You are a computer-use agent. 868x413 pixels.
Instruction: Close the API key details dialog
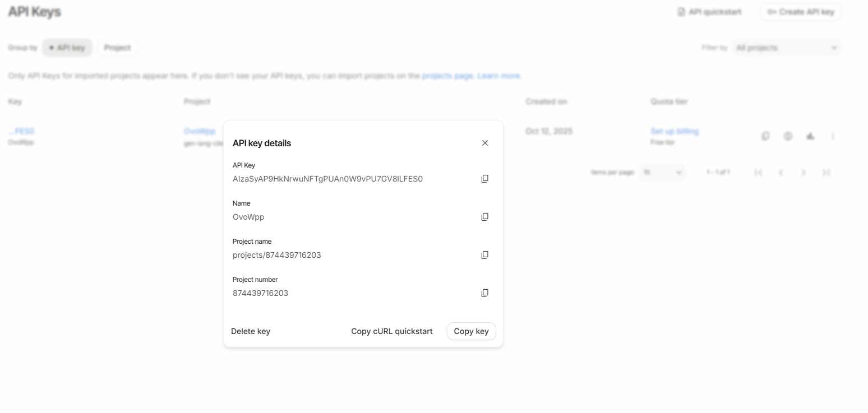point(485,143)
